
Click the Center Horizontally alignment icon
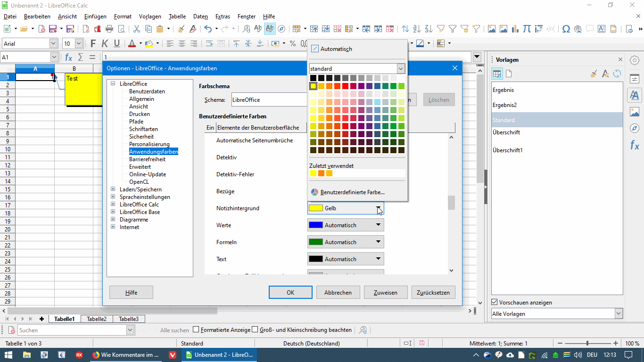tap(182, 43)
